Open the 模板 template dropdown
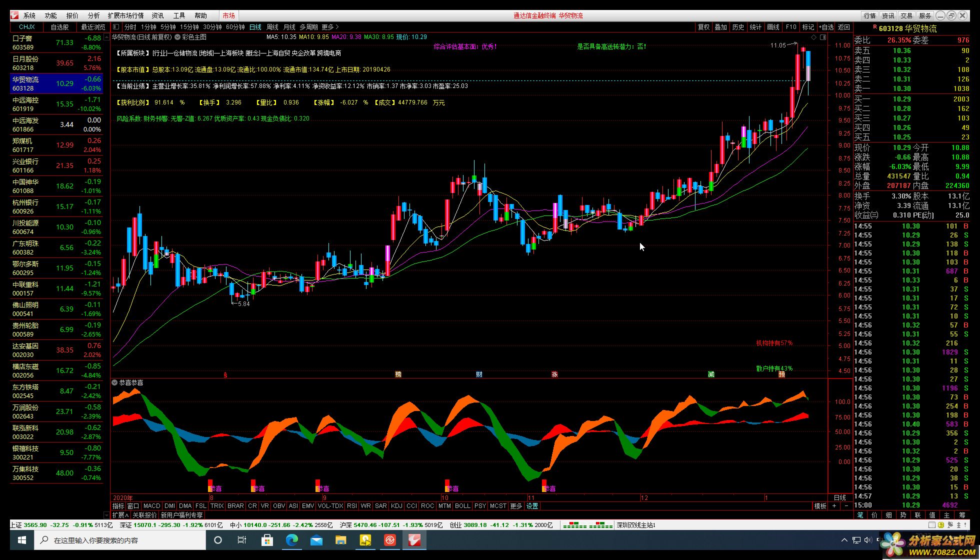 tap(820, 506)
